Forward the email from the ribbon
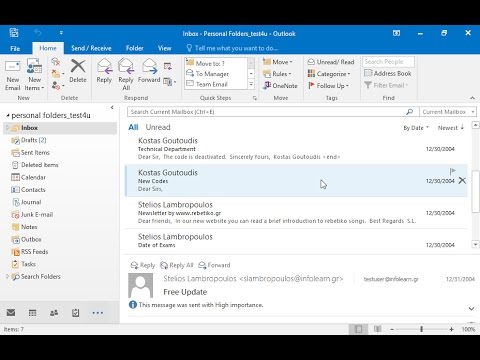The image size is (480, 360). click(149, 71)
